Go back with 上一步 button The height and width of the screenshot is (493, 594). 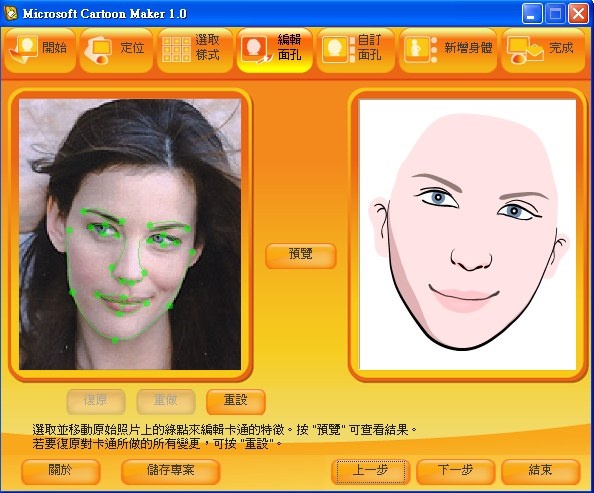(x=370, y=471)
